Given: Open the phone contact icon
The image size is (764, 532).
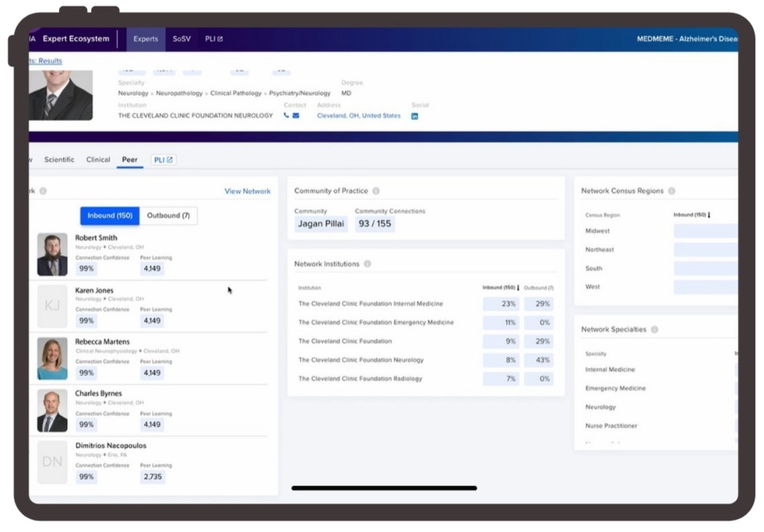Looking at the screenshot, I should tap(286, 116).
